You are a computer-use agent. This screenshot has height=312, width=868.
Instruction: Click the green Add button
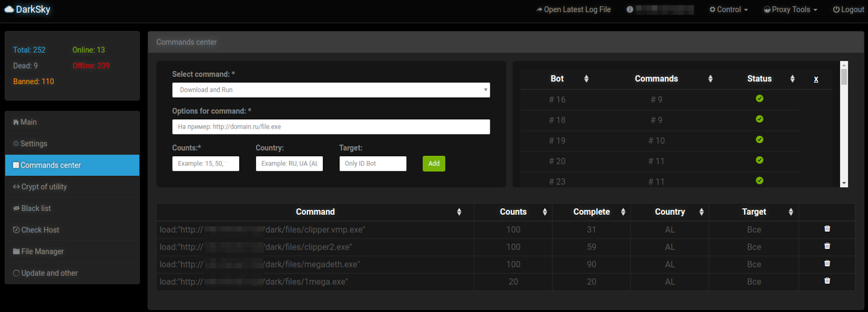point(434,164)
